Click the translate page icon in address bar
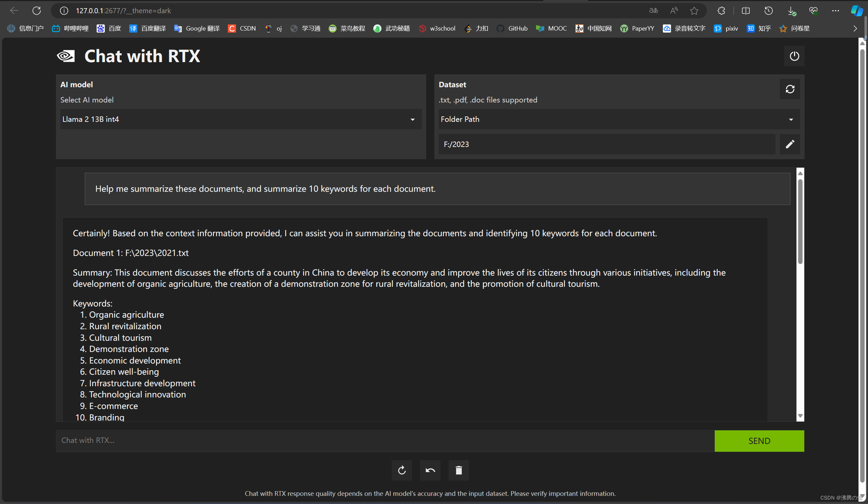The image size is (868, 504). (653, 11)
